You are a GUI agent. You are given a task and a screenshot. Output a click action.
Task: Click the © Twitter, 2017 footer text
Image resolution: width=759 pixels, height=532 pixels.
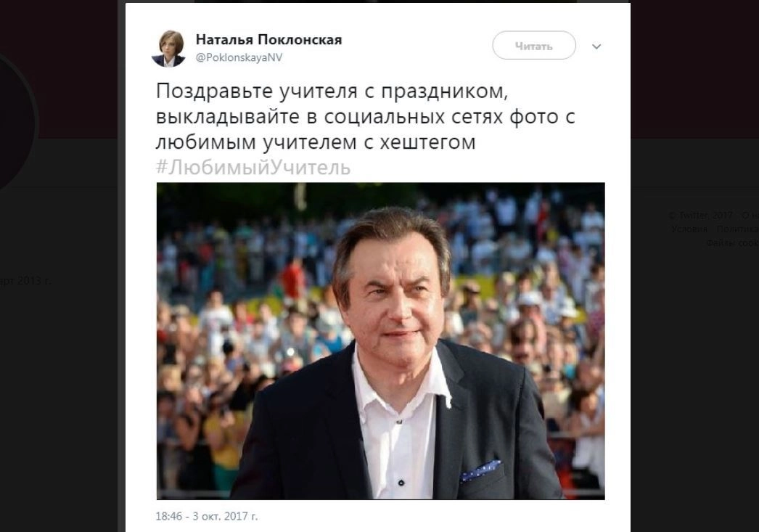pos(700,215)
